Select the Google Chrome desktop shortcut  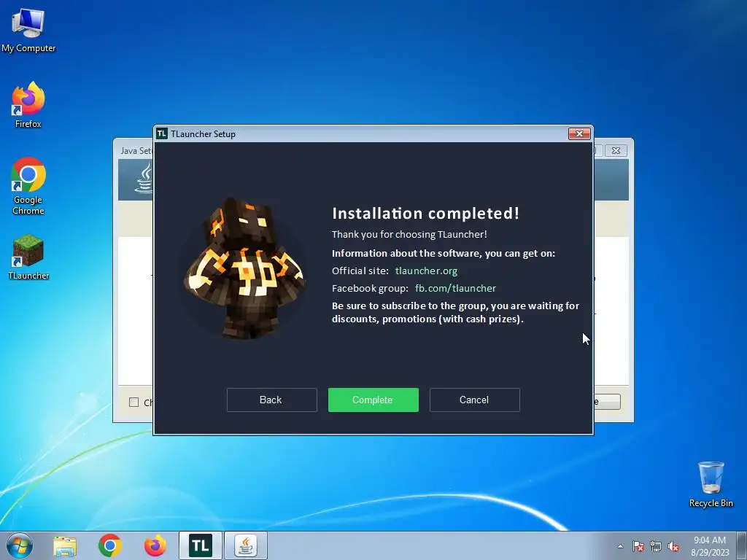(28, 186)
